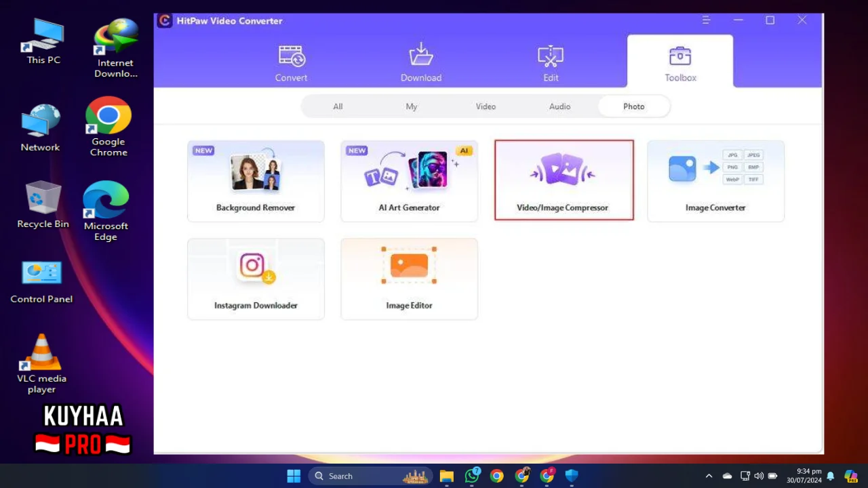Select the Control Panel desktop icon

(x=41, y=283)
